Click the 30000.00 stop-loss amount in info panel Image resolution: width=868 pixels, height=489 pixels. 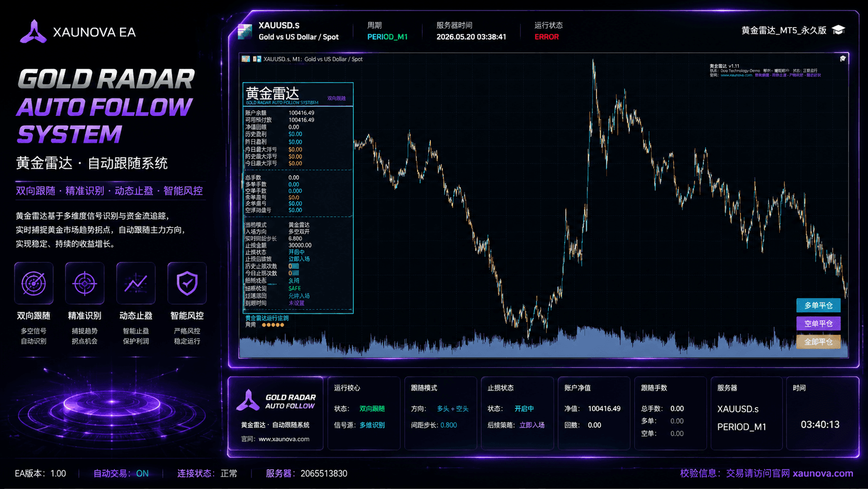[300, 245]
